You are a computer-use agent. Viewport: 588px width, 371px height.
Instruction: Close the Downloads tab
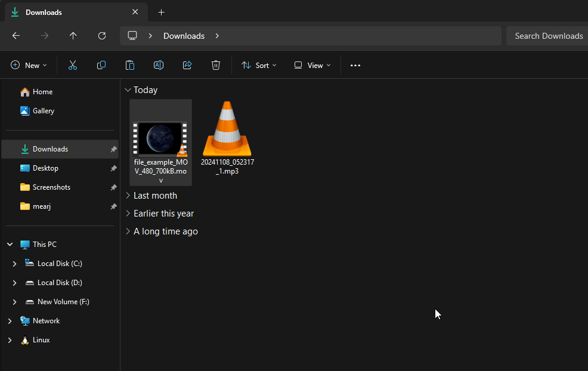coord(135,12)
